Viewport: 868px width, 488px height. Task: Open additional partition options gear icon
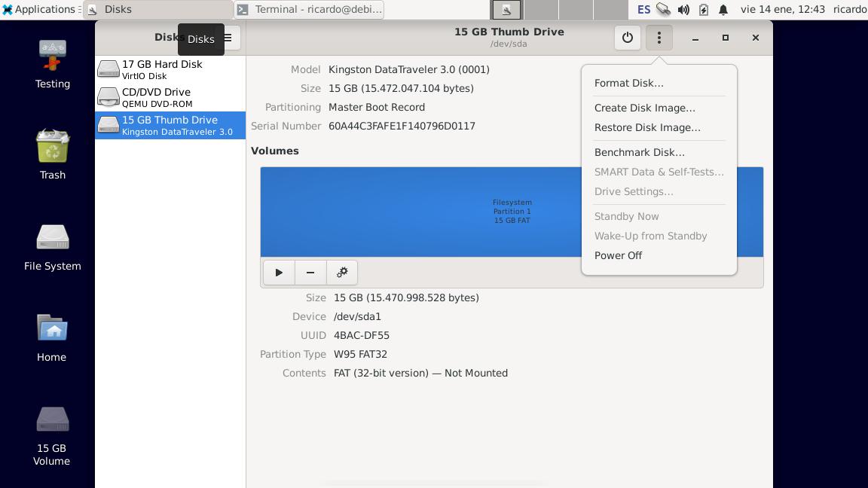pyautogui.click(x=342, y=272)
